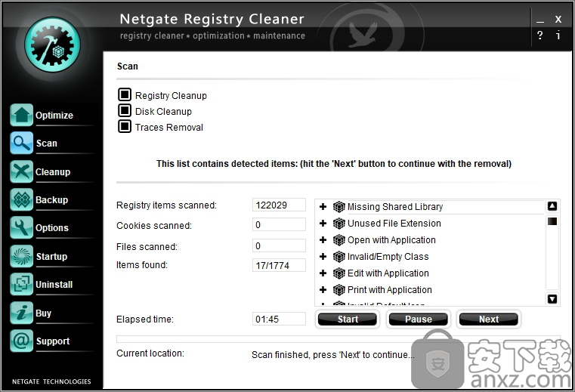The image size is (575, 392).
Task: Expand the Open with Application node
Action: [x=323, y=240]
